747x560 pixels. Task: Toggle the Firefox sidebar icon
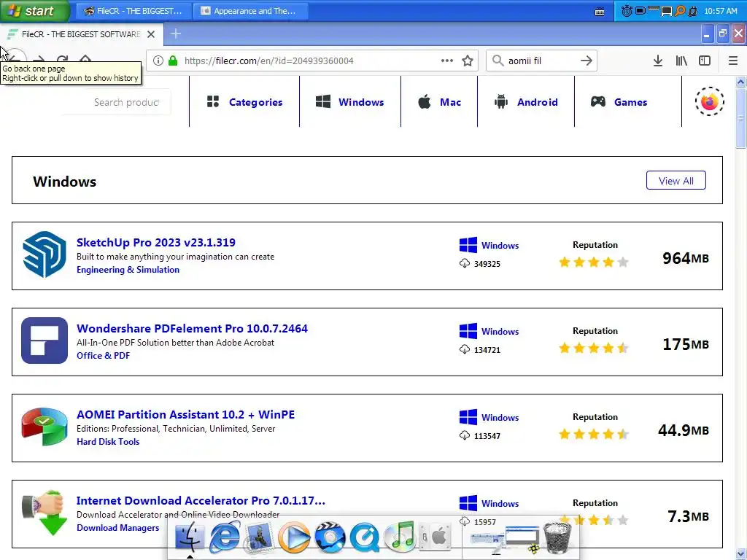pos(705,61)
